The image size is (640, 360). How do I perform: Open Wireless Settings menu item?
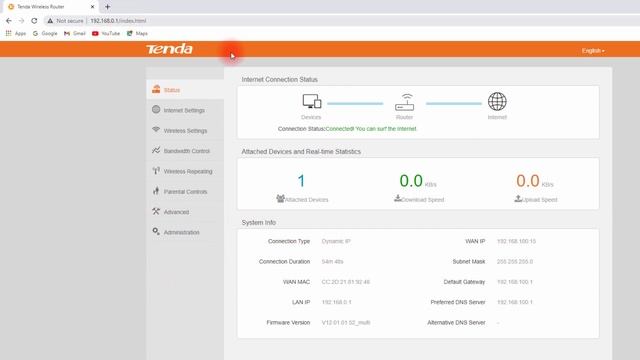click(185, 131)
